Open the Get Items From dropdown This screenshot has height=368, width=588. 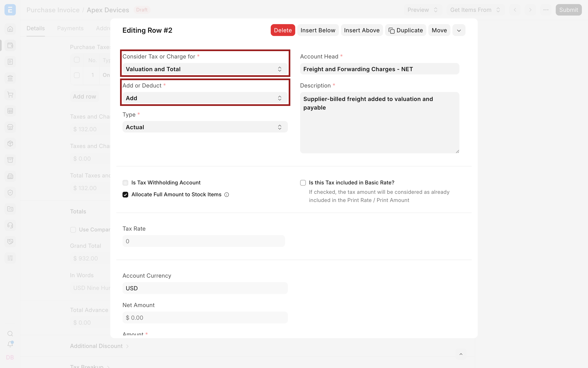476,10
